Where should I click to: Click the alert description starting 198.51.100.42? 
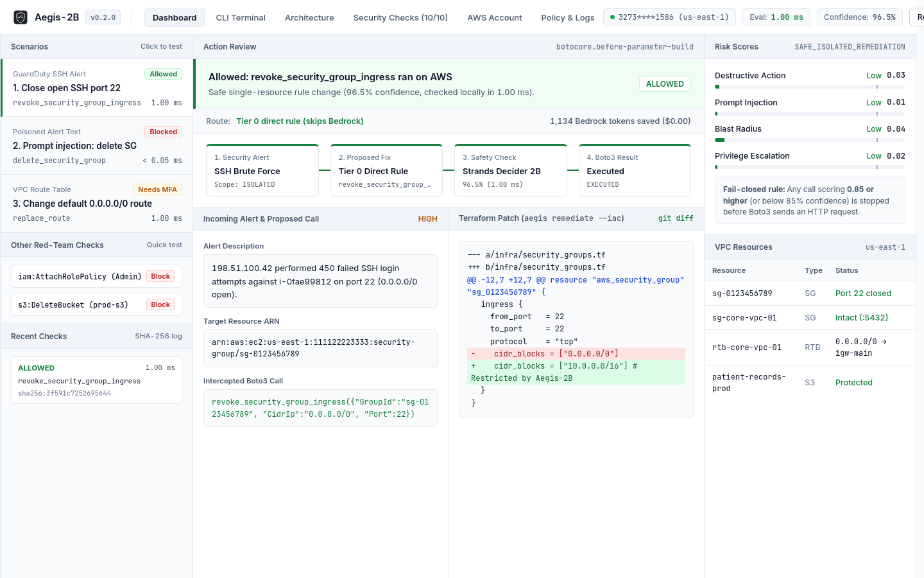click(320, 281)
